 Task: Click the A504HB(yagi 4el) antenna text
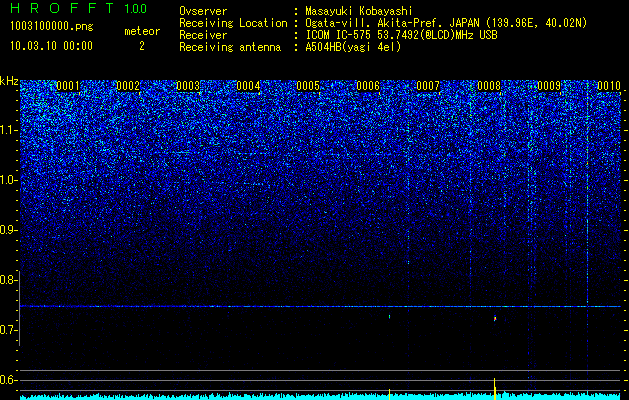[x=353, y=47]
